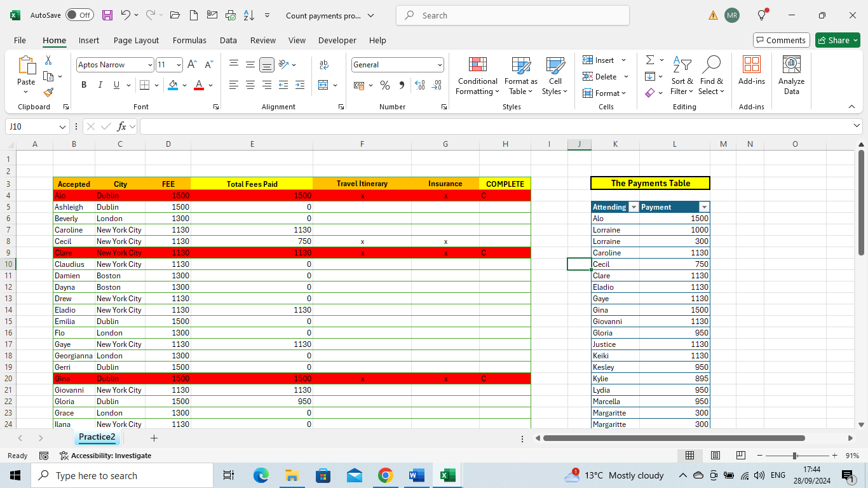
Task: Click the Search box in title bar
Action: click(x=513, y=15)
